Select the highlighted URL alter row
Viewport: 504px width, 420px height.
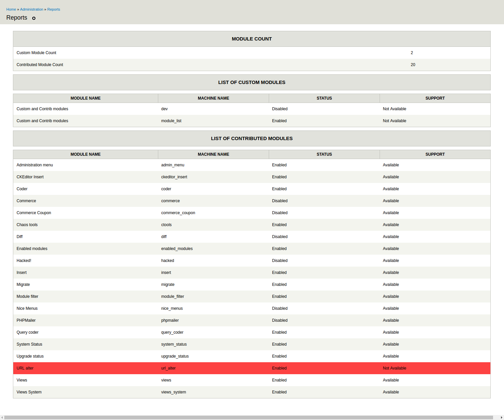(x=133, y=368)
